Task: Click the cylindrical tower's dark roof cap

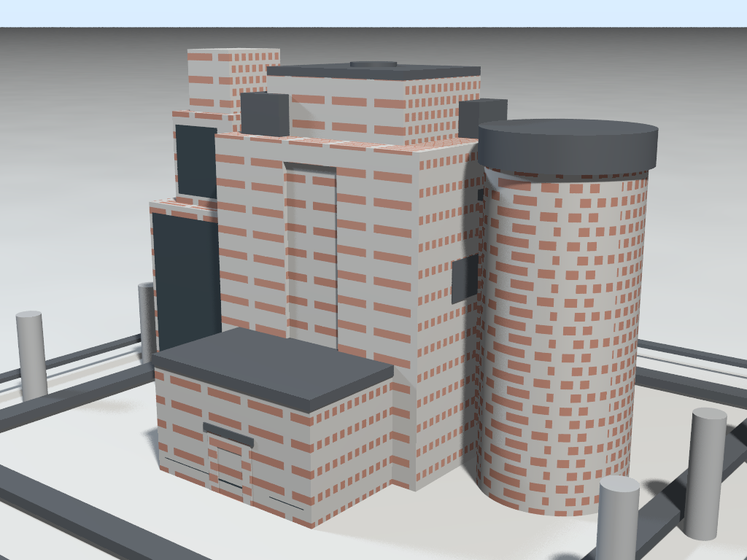Action: pos(568,144)
